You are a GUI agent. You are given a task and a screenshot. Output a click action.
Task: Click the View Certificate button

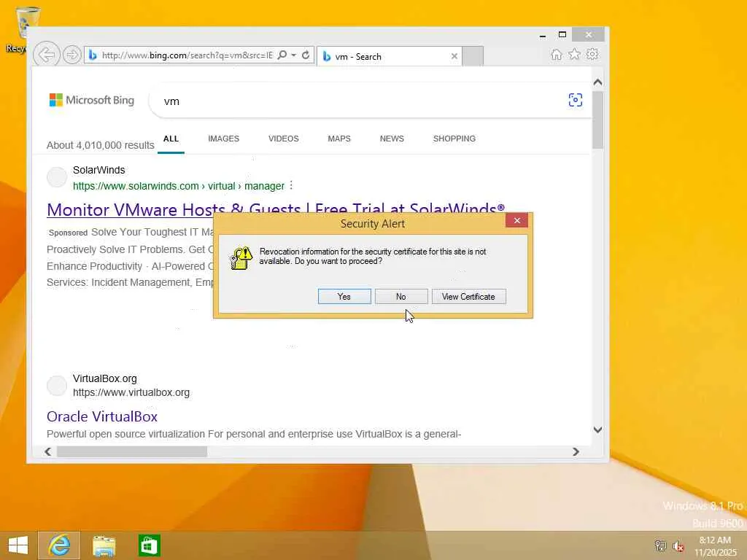[x=469, y=296]
